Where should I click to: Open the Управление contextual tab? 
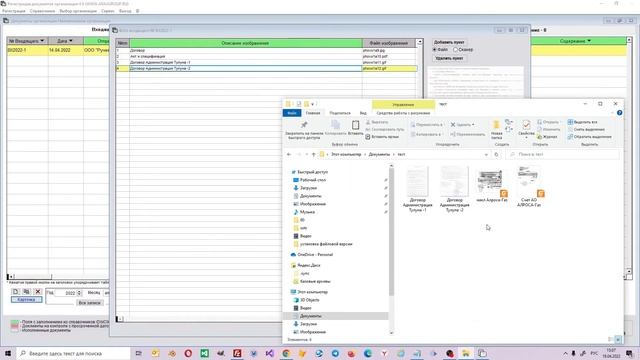(403, 104)
